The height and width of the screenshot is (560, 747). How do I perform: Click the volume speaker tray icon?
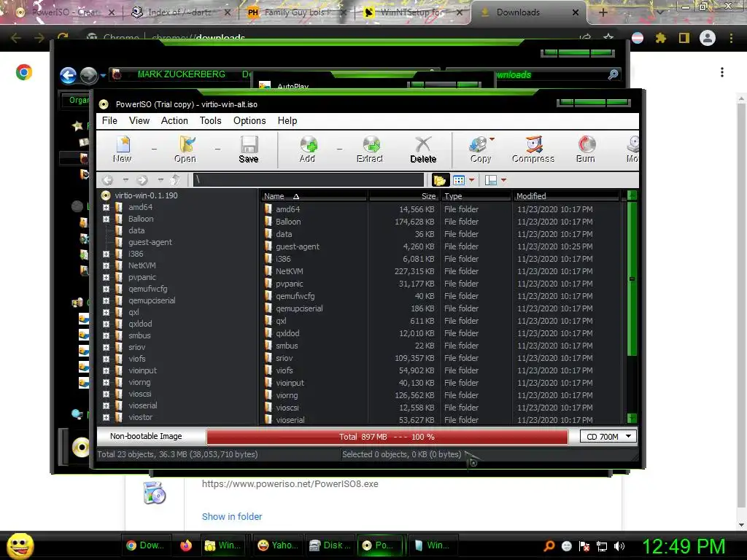pyautogui.click(x=619, y=546)
